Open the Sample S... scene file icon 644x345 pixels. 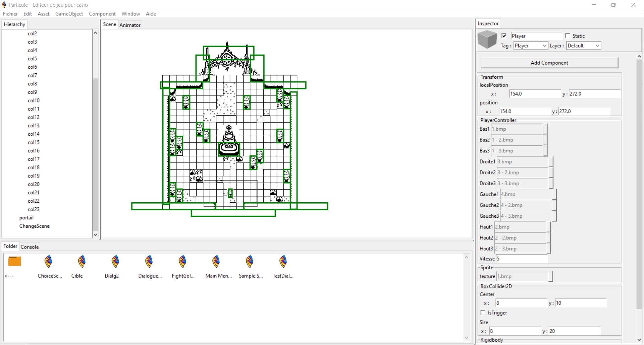point(250,262)
